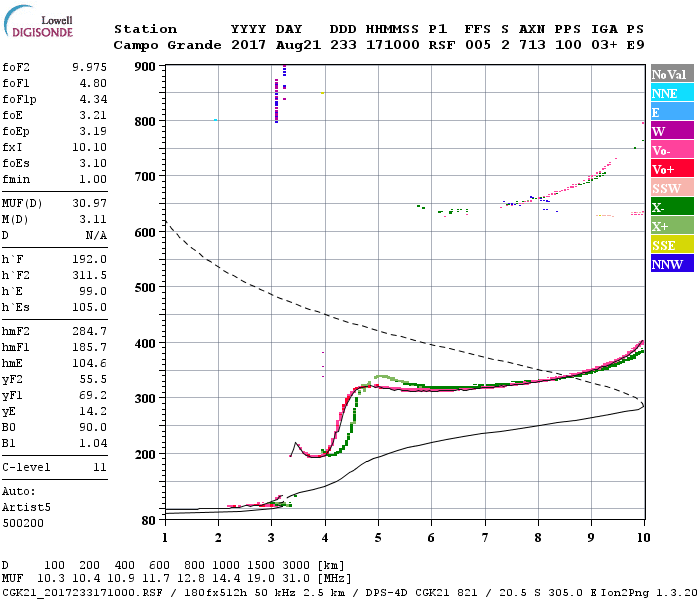
Task: Select the hmF1 value 185.7
Action: tap(90, 347)
